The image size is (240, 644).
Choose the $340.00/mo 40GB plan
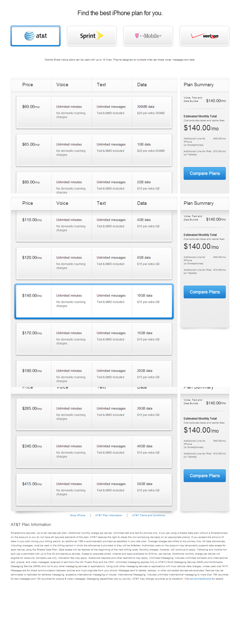(94, 452)
